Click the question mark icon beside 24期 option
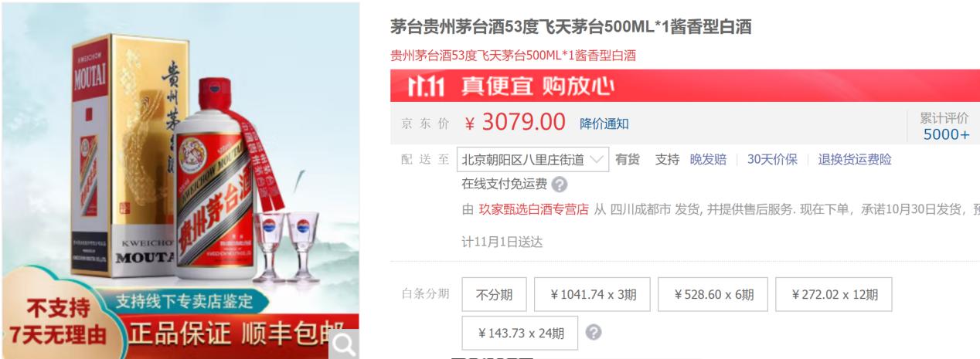 [x=594, y=333]
